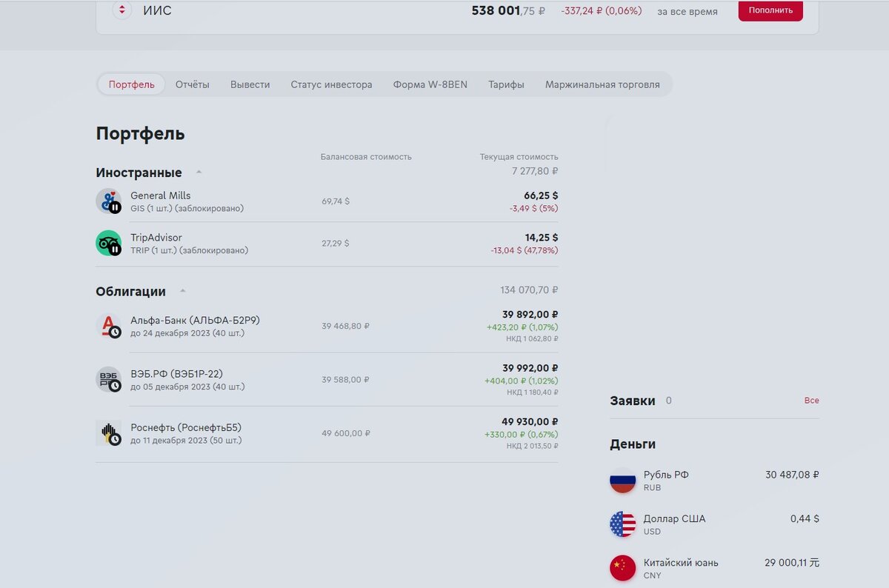Click the Chinese flag icon for Китайский юань
This screenshot has width=889, height=588.
click(623, 568)
